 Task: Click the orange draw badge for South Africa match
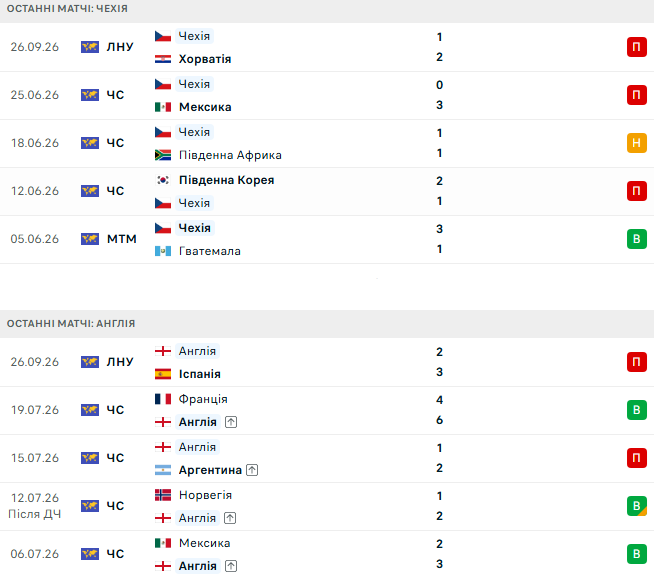[636, 143]
